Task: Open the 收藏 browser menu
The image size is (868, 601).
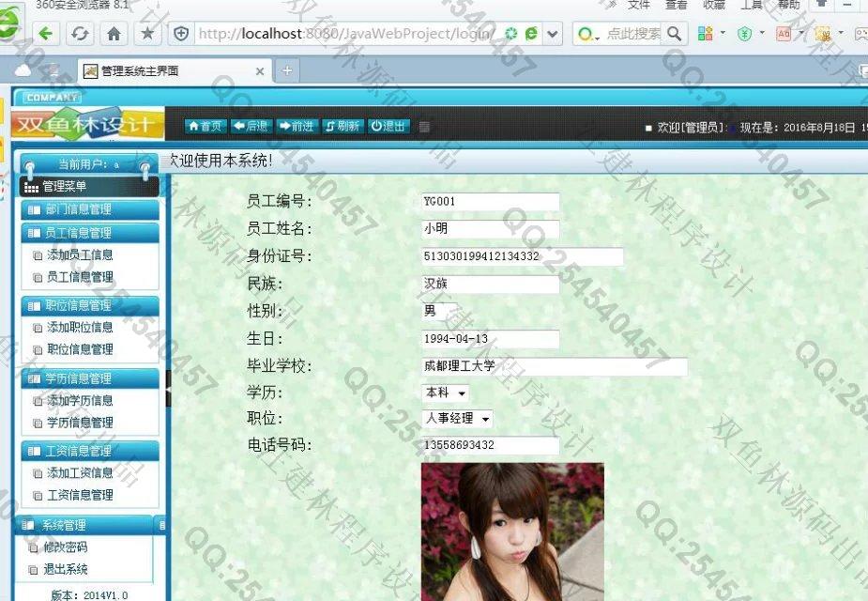Action: click(713, 5)
